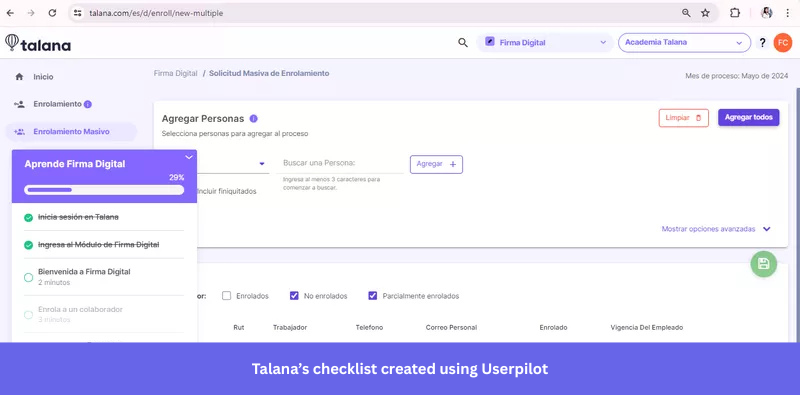Click the Talana logo
The width and height of the screenshot is (800, 395).
click(x=38, y=43)
